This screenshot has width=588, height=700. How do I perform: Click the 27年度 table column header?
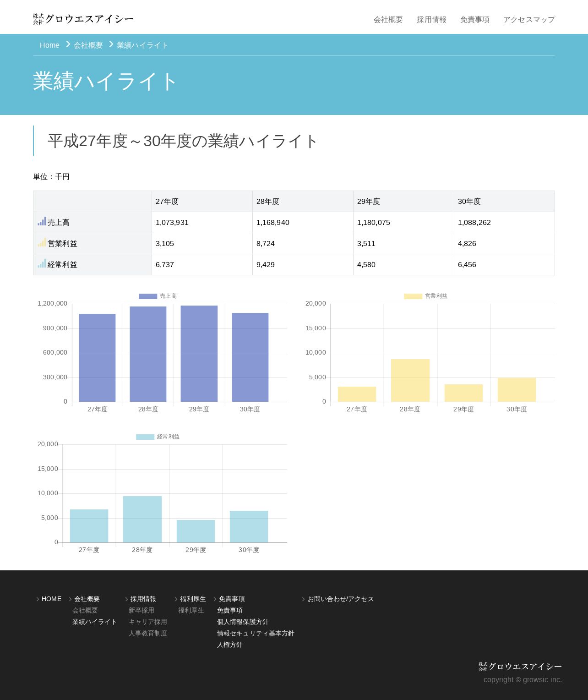(202, 202)
